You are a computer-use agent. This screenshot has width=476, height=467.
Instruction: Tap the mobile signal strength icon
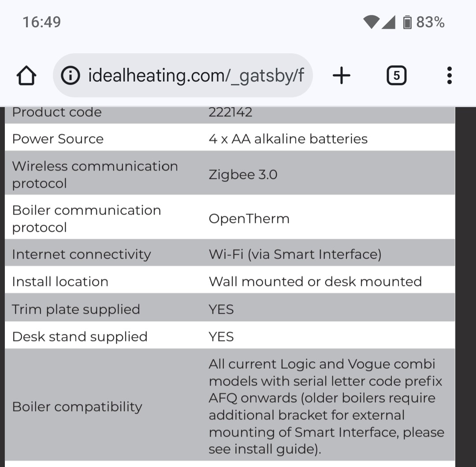(389, 22)
